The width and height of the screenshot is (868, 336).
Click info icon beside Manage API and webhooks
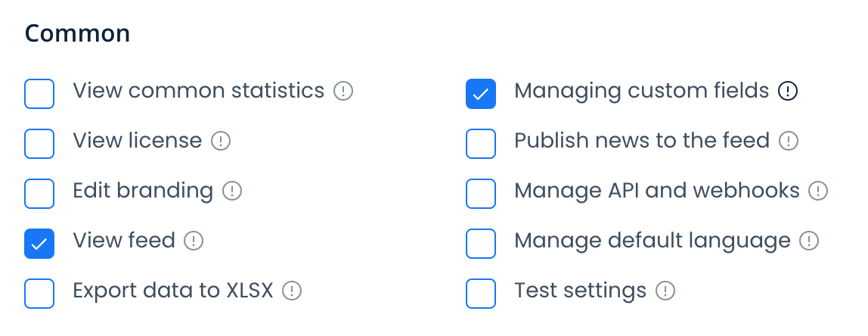coord(818,191)
